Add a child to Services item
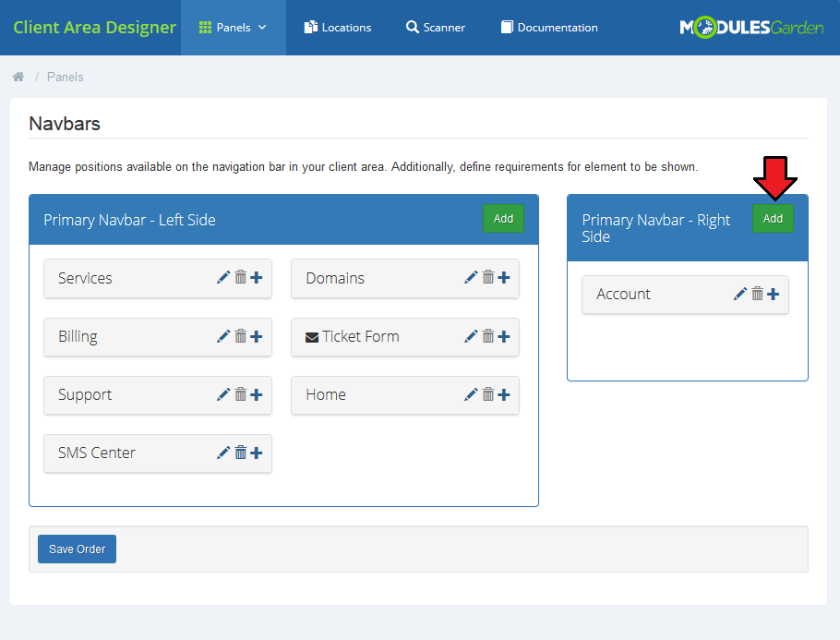This screenshot has height=640, width=840. (x=257, y=278)
